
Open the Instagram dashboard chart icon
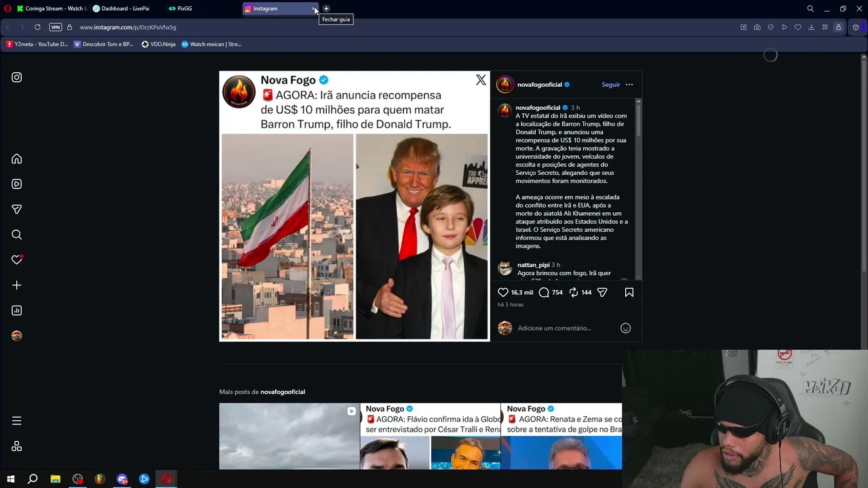17,310
